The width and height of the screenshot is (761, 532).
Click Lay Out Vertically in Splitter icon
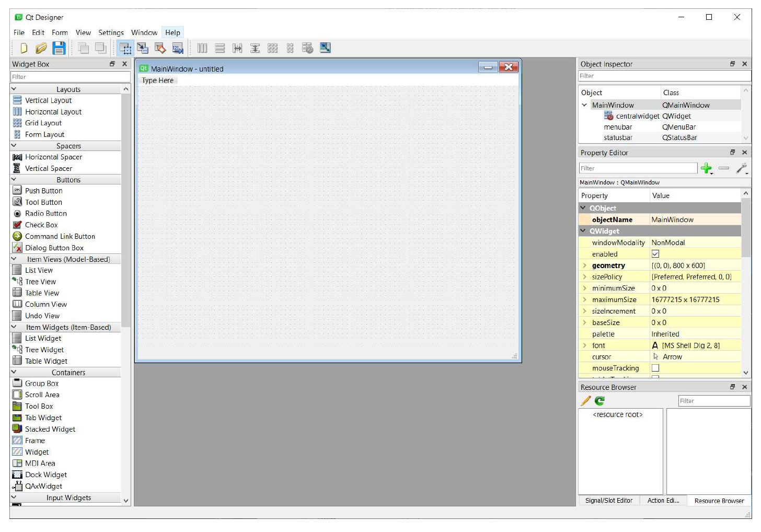[x=255, y=48]
